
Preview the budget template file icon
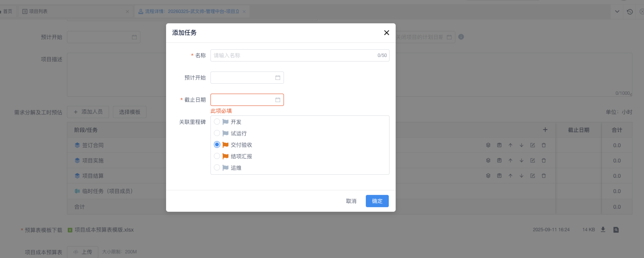click(616, 230)
